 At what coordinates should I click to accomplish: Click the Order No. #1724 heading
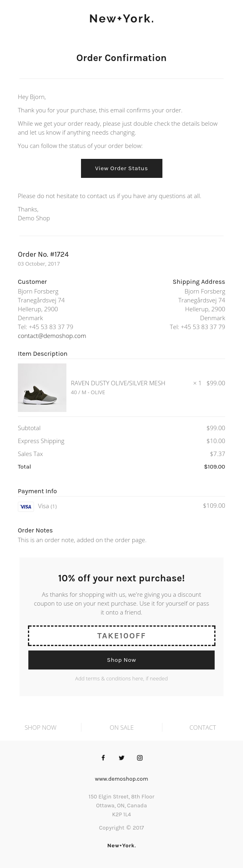click(x=43, y=254)
